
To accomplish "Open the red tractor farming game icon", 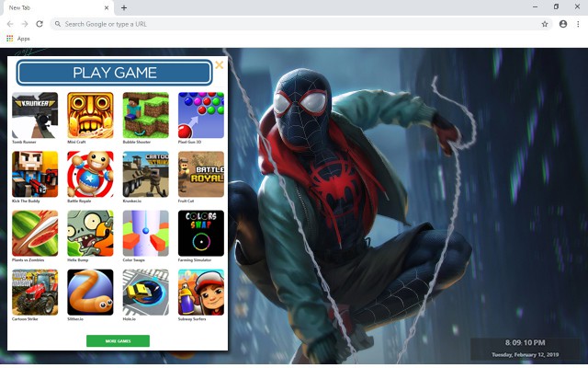I will coord(35,293).
